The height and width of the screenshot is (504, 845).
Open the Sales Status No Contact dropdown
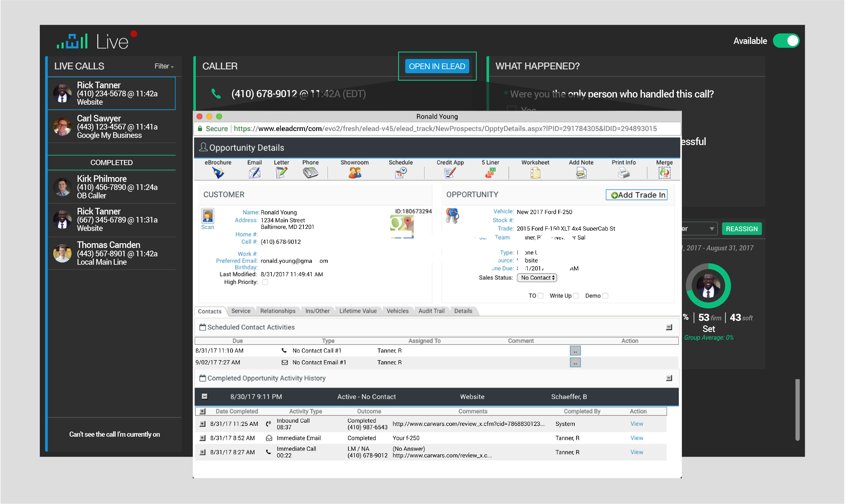(536, 278)
